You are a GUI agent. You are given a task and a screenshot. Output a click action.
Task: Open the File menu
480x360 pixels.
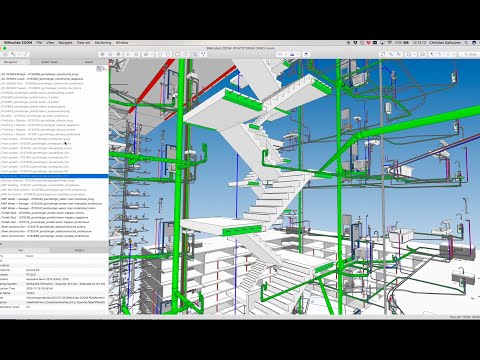[39, 43]
